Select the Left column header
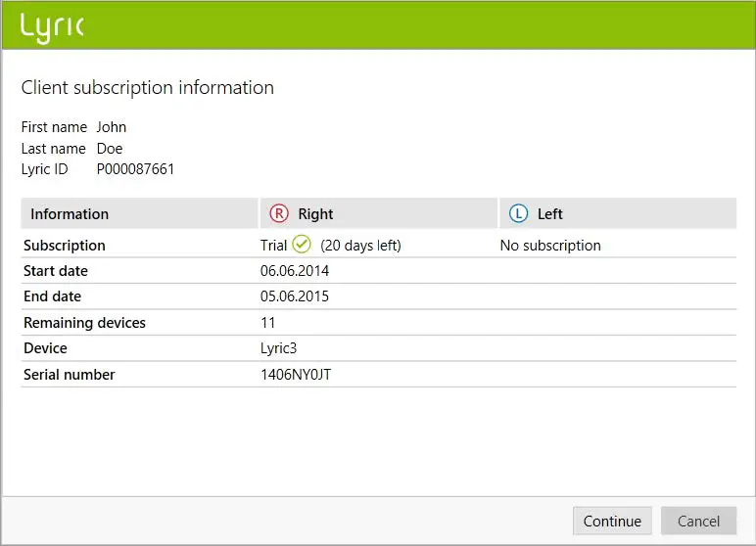The image size is (756, 546). 617,213
